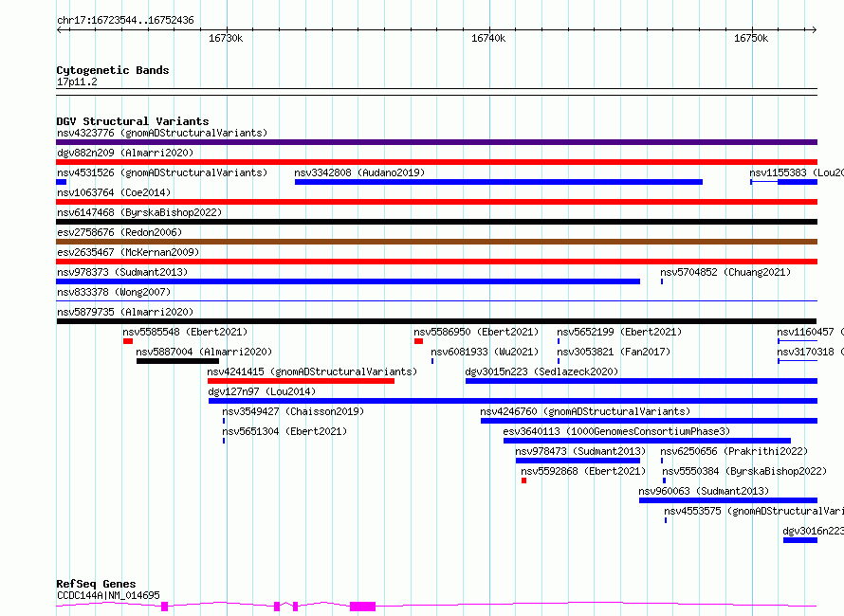Open esv3640113 (1000GenomesConsortiumPhase3) label
Screen dimensions: 844x616
(x=616, y=431)
